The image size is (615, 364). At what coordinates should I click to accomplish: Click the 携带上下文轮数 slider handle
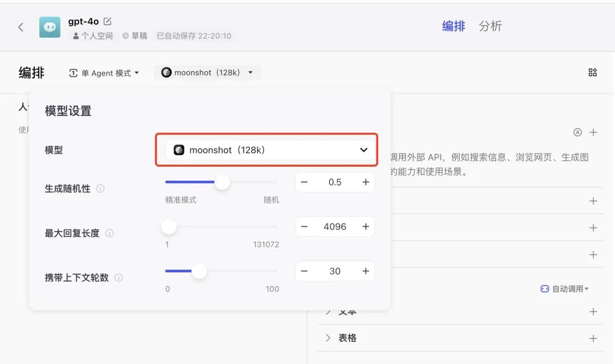[199, 271]
